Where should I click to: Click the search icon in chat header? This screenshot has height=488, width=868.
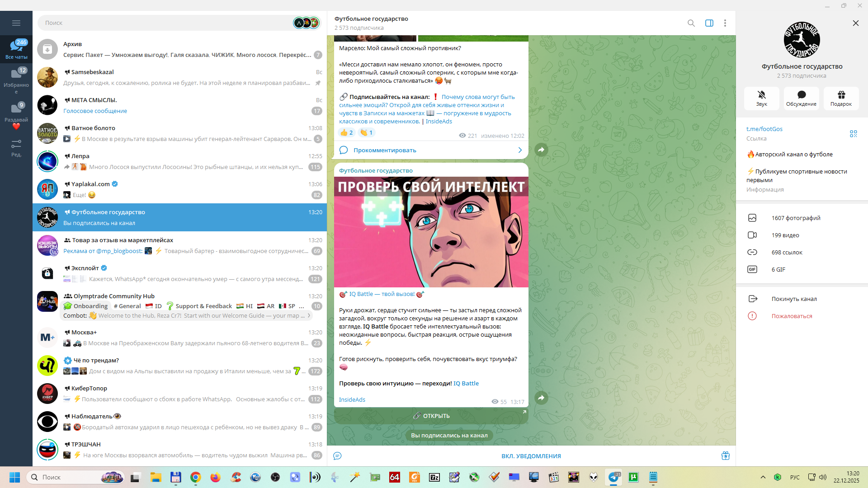691,23
